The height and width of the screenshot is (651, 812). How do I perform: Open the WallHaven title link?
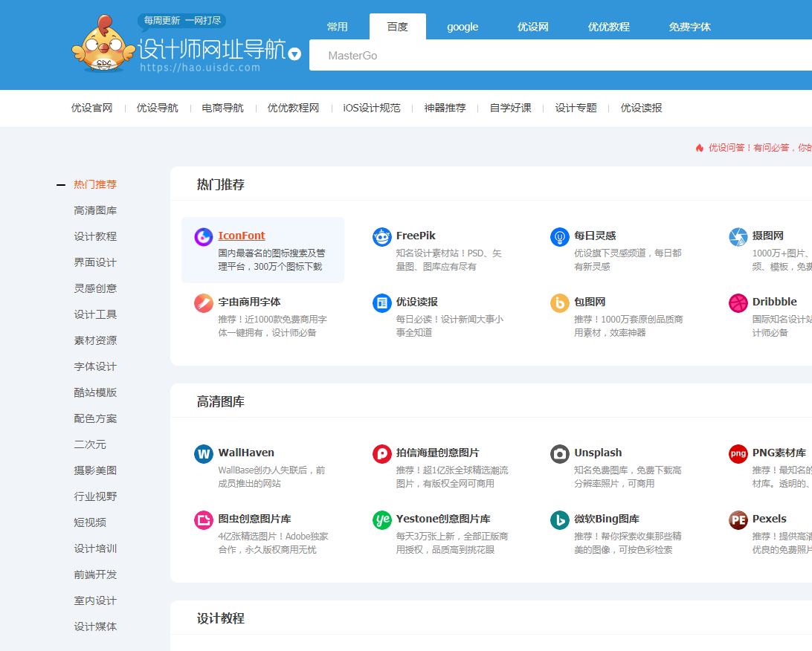click(246, 453)
